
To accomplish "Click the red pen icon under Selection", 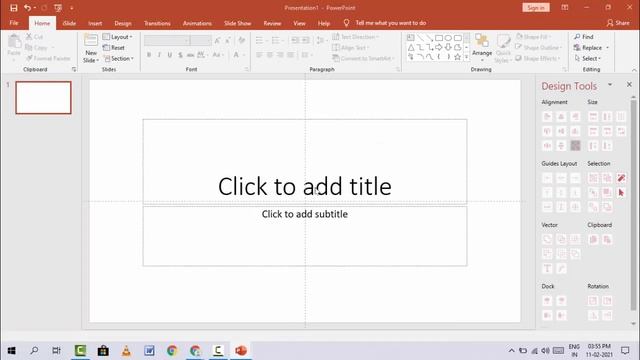I will [621, 178].
